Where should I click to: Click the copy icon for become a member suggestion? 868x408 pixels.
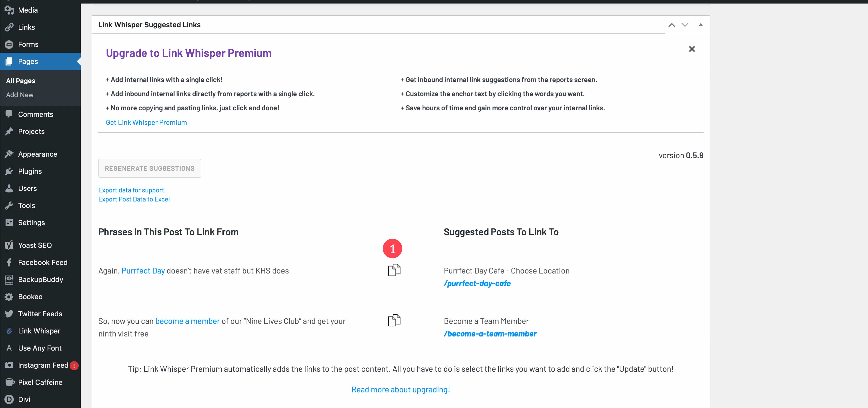(394, 320)
